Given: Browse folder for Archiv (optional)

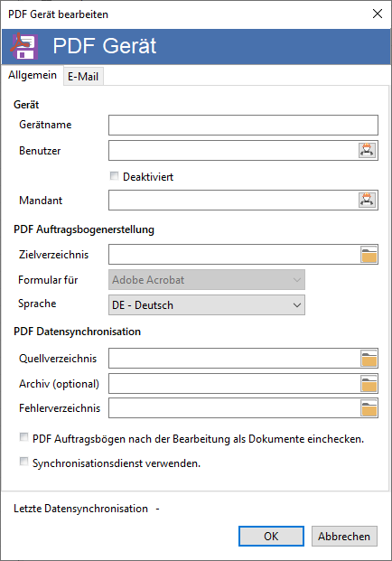Looking at the screenshot, I should (x=369, y=384).
